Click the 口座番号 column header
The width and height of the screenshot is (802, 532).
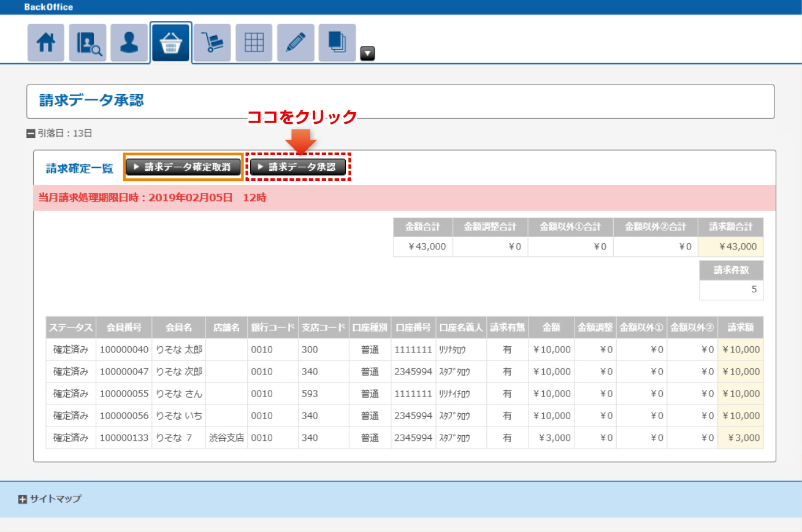(x=413, y=327)
